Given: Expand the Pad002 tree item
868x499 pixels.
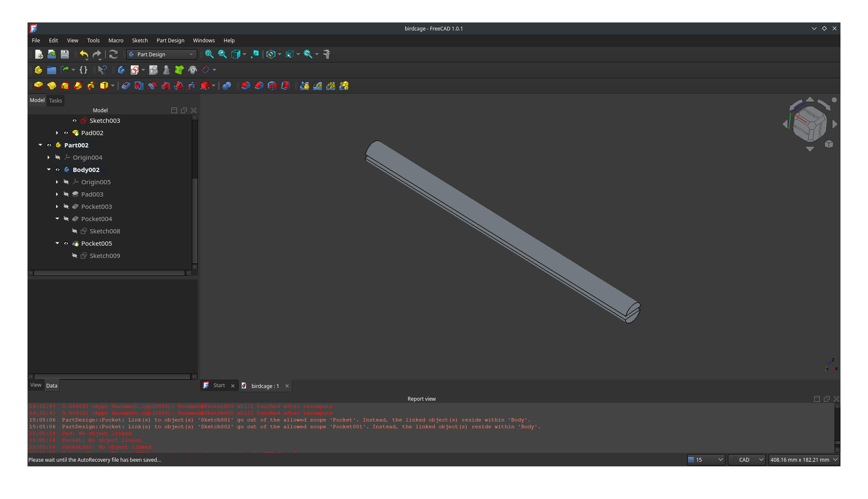Looking at the screenshot, I should (x=57, y=133).
